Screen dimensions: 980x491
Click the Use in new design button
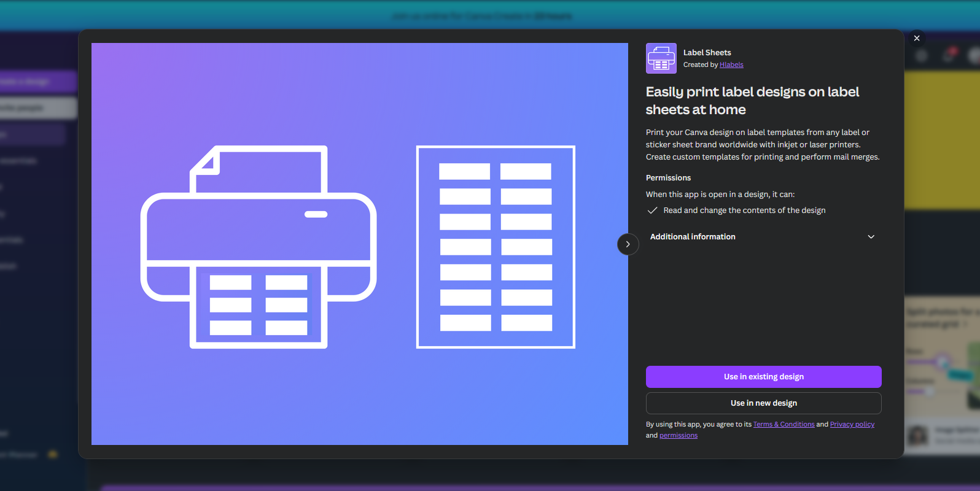(763, 403)
